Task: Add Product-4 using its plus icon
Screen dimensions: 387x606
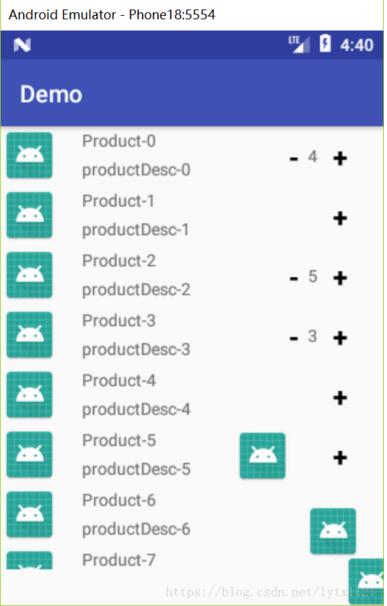Action: (x=340, y=398)
